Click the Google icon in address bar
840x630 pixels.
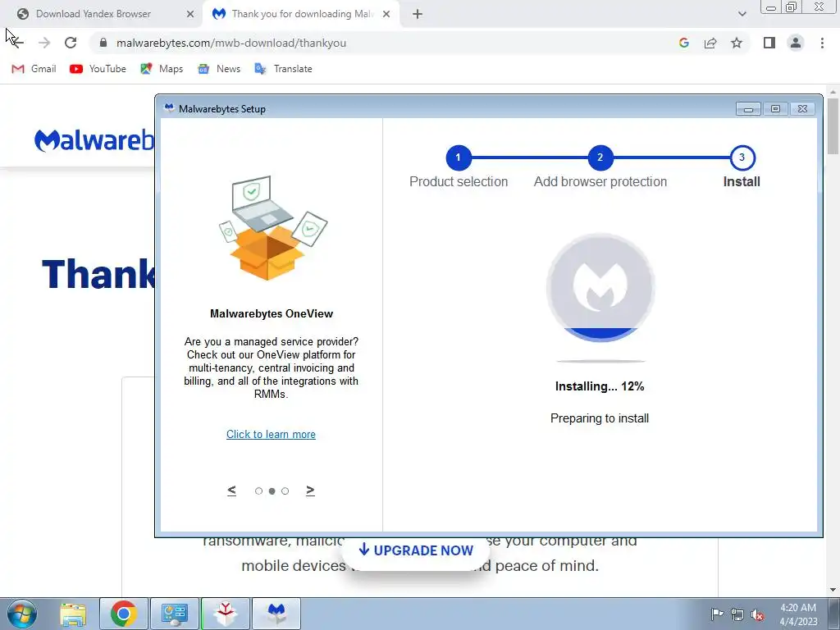click(683, 43)
